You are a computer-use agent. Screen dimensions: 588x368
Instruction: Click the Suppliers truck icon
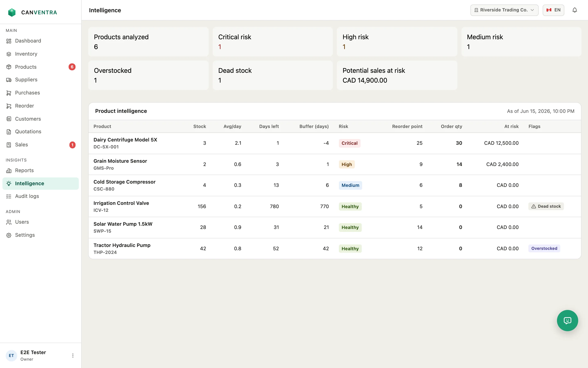pyautogui.click(x=9, y=80)
